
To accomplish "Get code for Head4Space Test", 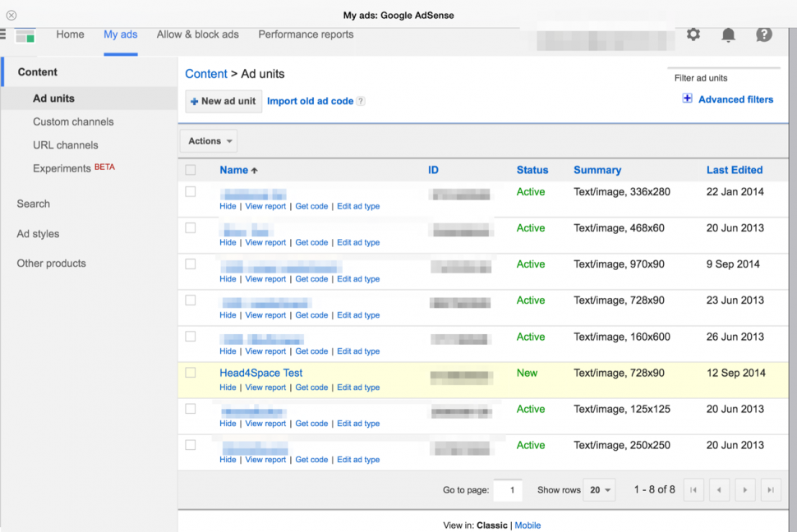I will (x=311, y=388).
